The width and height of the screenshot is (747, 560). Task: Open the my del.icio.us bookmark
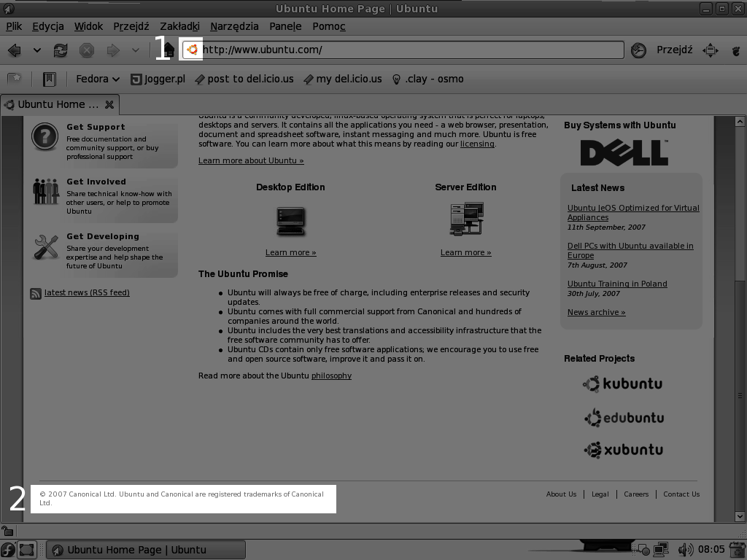click(x=343, y=79)
